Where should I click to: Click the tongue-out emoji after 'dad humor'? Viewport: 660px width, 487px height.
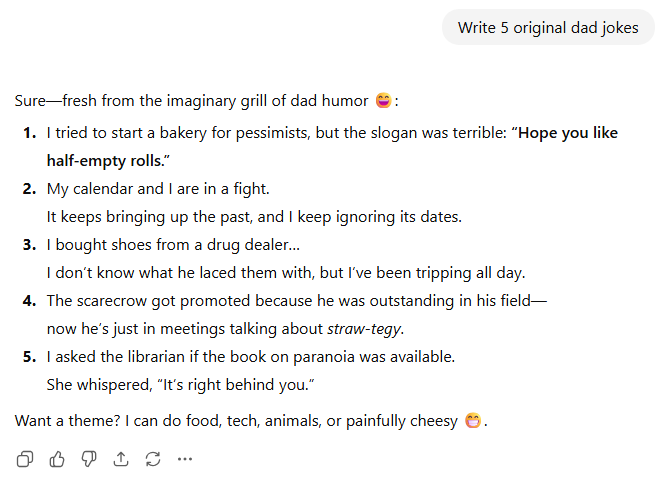coord(383,101)
